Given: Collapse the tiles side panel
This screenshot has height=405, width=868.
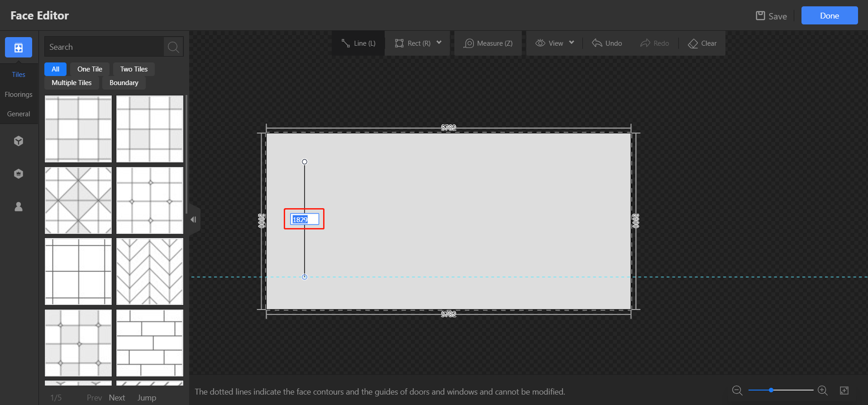Looking at the screenshot, I should click(193, 220).
